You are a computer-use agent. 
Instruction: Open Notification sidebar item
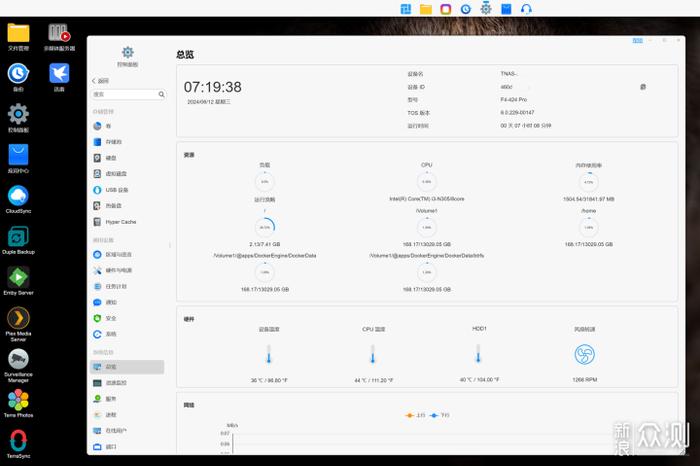[128, 302]
